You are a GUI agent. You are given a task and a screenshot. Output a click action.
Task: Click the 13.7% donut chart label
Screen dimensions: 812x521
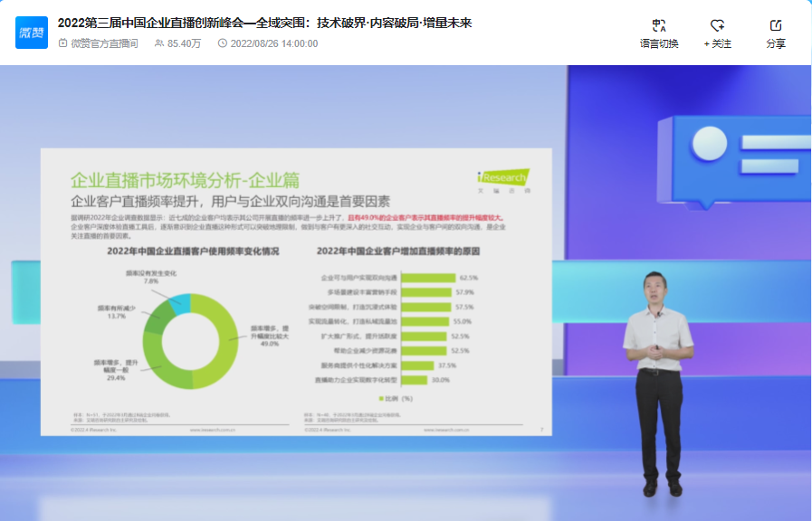point(117,316)
